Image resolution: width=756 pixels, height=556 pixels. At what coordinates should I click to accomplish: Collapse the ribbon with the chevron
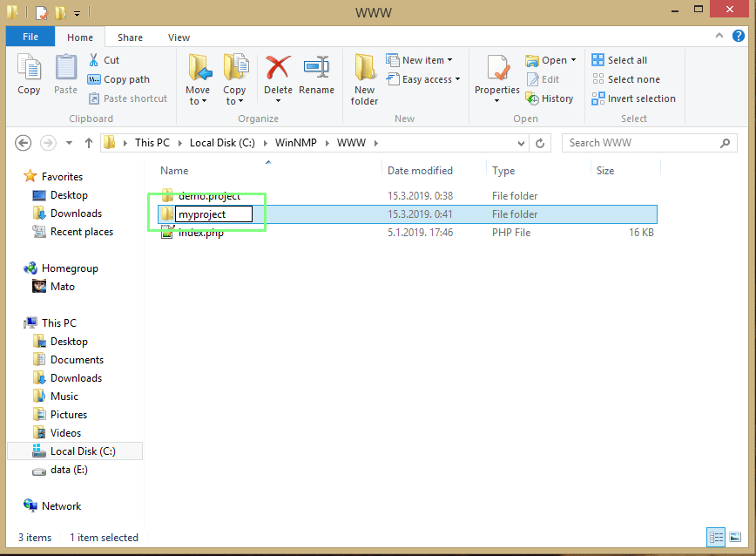point(719,36)
